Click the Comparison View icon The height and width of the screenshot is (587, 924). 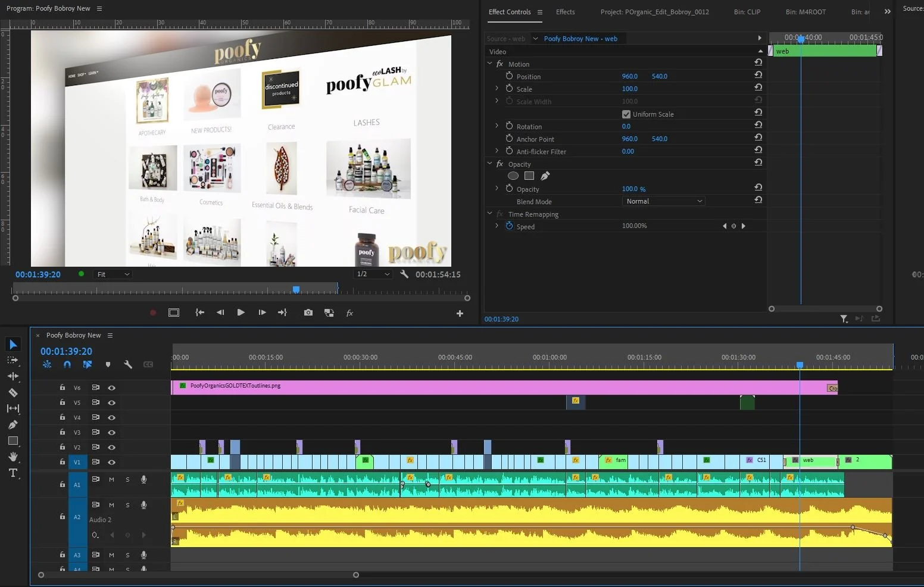click(x=329, y=313)
